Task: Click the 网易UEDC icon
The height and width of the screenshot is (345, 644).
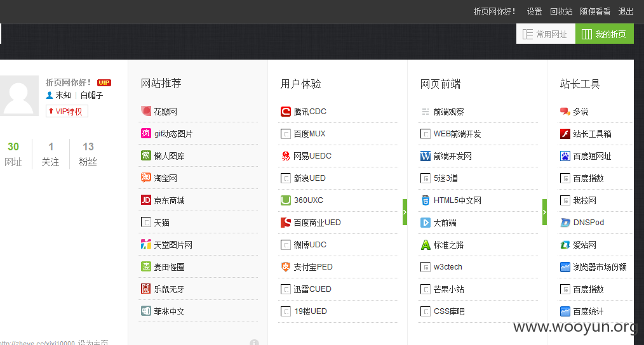Action: tap(285, 156)
